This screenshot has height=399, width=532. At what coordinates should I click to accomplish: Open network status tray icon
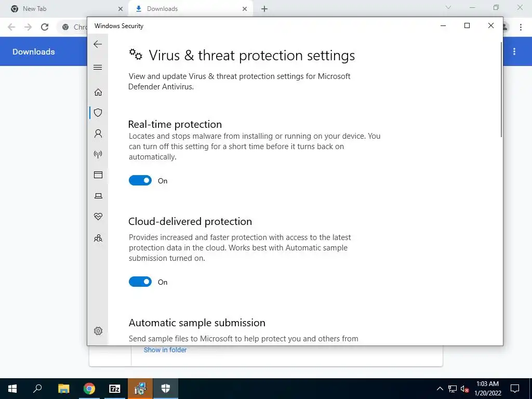[453, 389]
